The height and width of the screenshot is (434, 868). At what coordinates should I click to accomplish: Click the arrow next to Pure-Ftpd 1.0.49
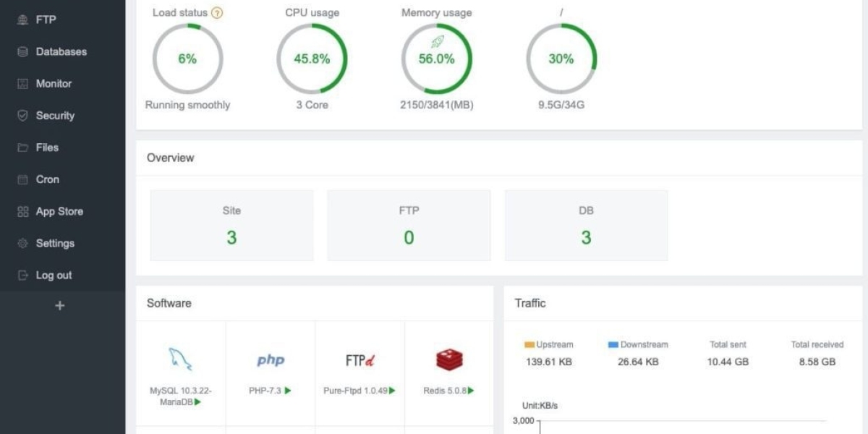(x=392, y=391)
